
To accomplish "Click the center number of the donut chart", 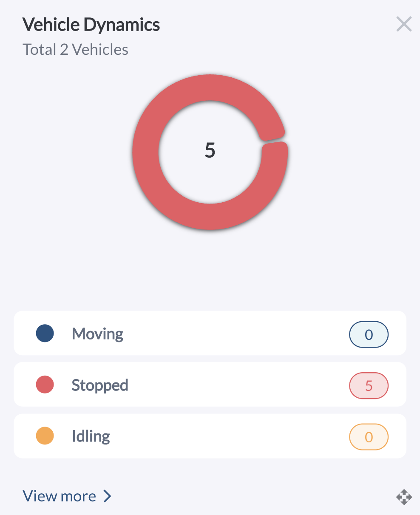I will tap(210, 150).
